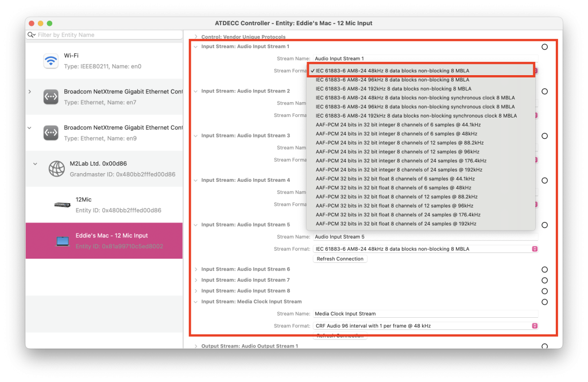The image size is (588, 382).
Task: Click the search magnifier icon
Action: (32, 35)
